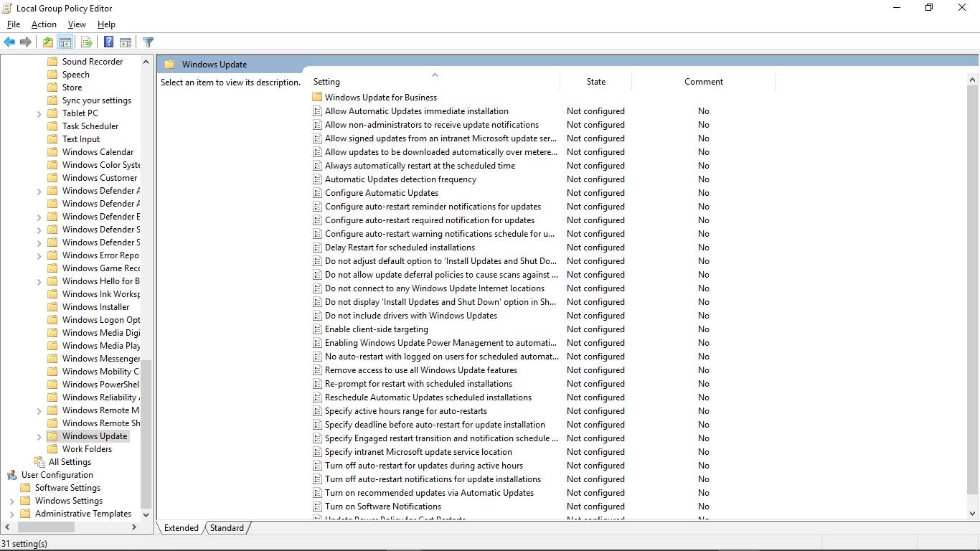Select Specify active hours range for auto-restarts

(406, 411)
